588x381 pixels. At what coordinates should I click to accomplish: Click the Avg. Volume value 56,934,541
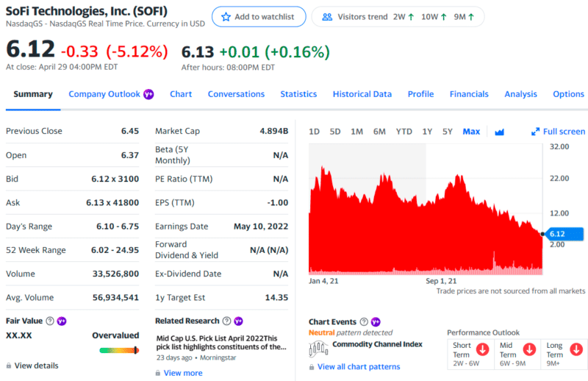[115, 298]
